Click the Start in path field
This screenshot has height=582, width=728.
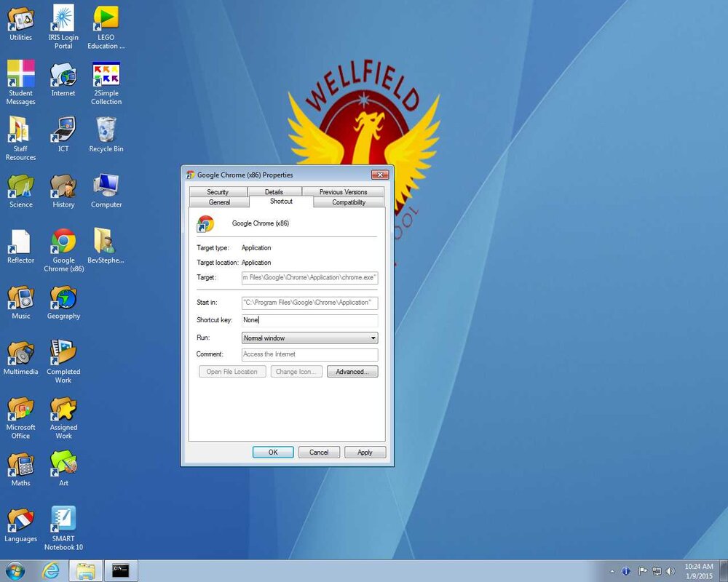coord(309,303)
